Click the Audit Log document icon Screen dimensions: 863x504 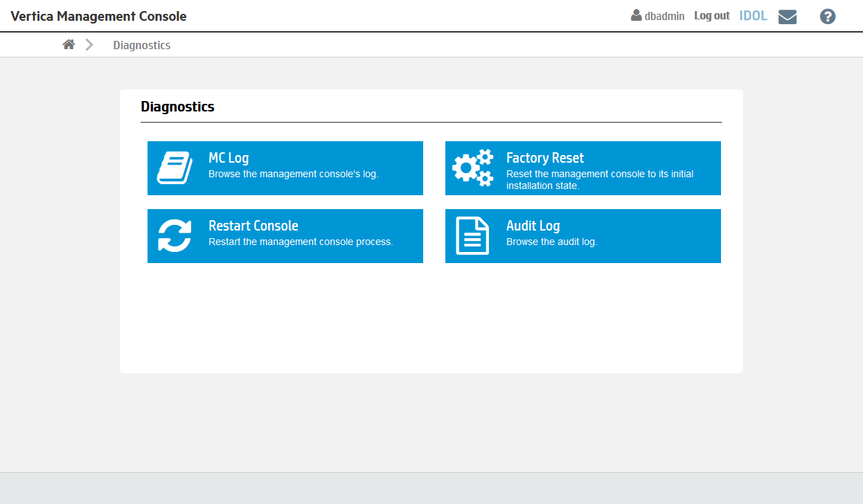tap(472, 236)
